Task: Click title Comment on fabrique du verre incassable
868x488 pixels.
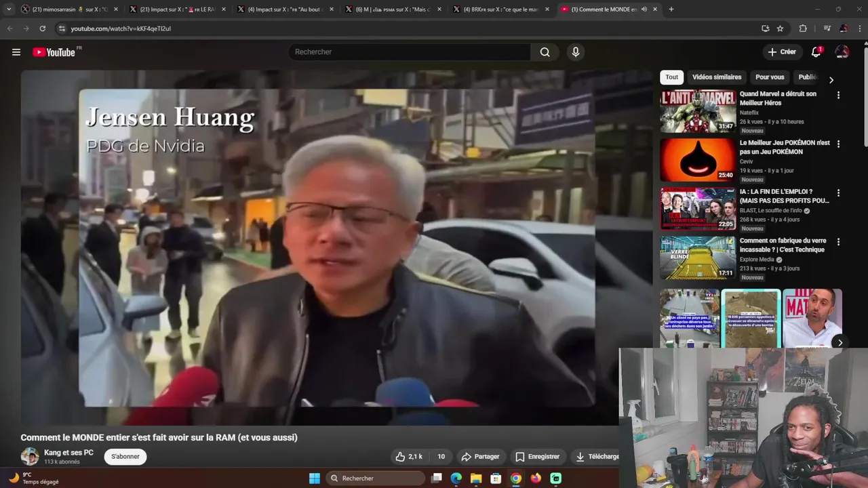Action: coord(783,245)
